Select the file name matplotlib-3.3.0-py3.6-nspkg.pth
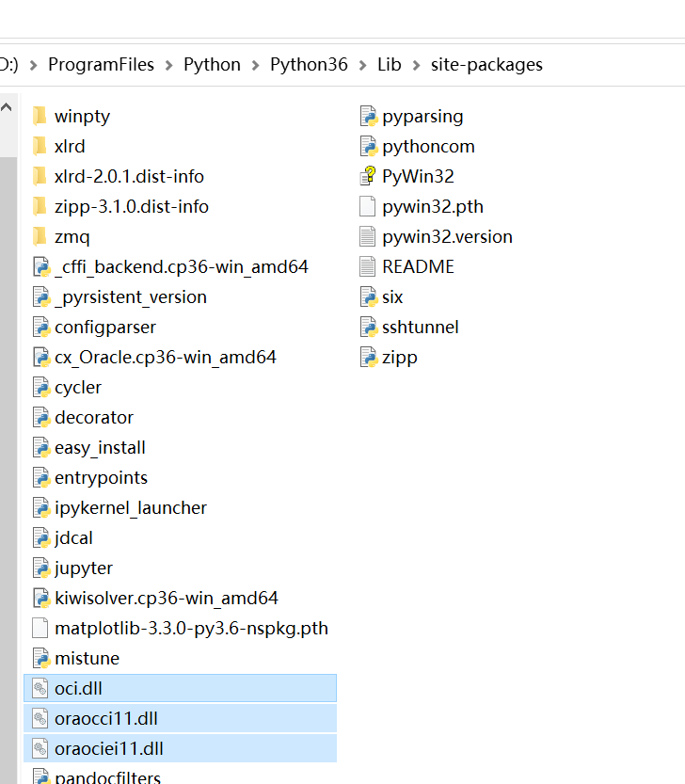 tap(192, 628)
